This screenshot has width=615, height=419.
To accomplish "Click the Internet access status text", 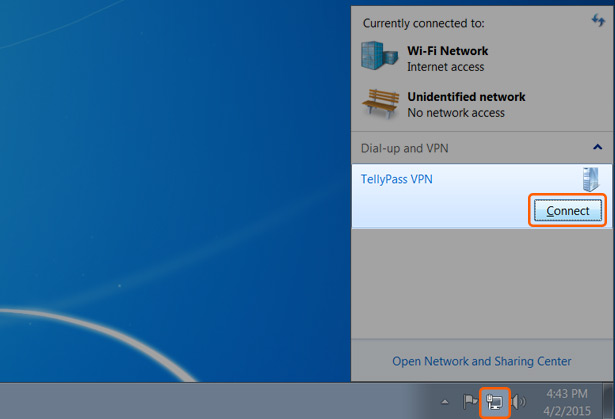I will pos(446,67).
